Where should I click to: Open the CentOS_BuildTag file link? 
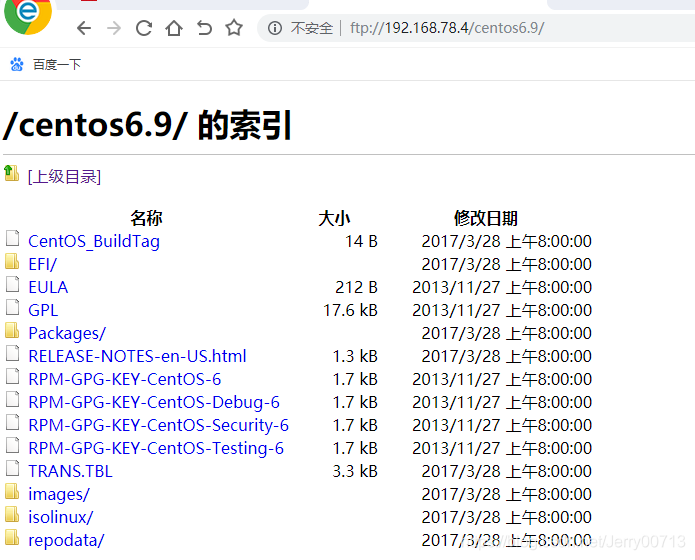[x=94, y=242]
